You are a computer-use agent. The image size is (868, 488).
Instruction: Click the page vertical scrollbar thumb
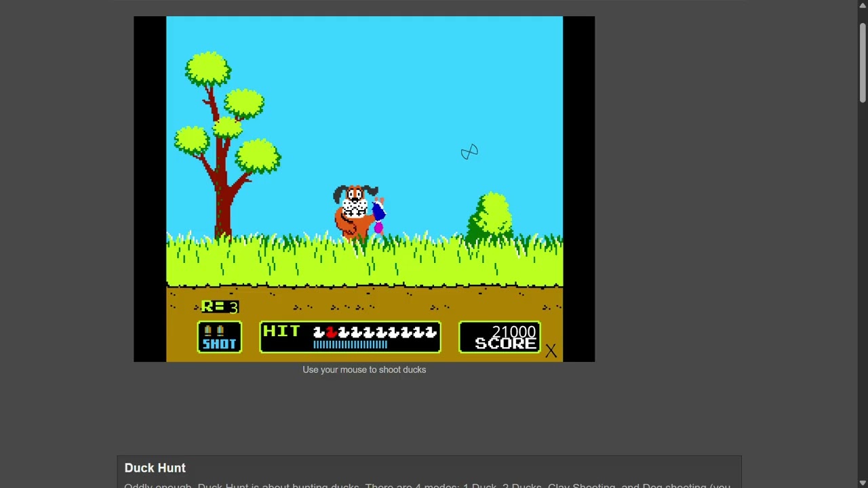click(863, 63)
